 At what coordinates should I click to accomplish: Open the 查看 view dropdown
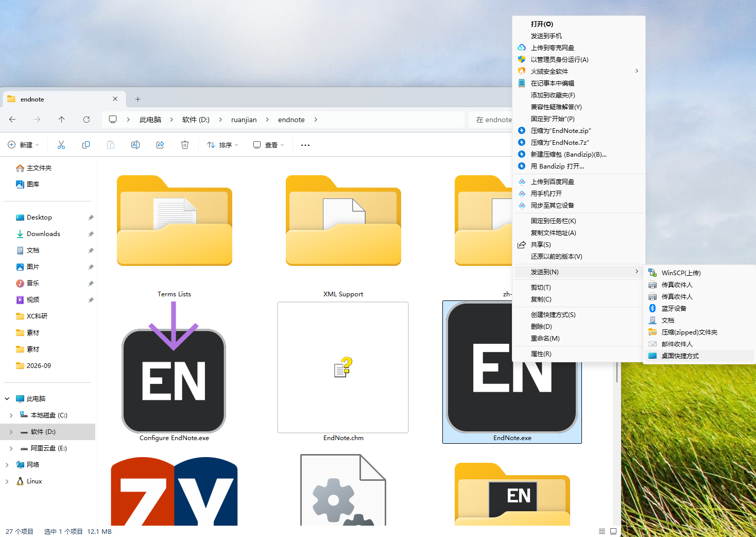tap(268, 145)
